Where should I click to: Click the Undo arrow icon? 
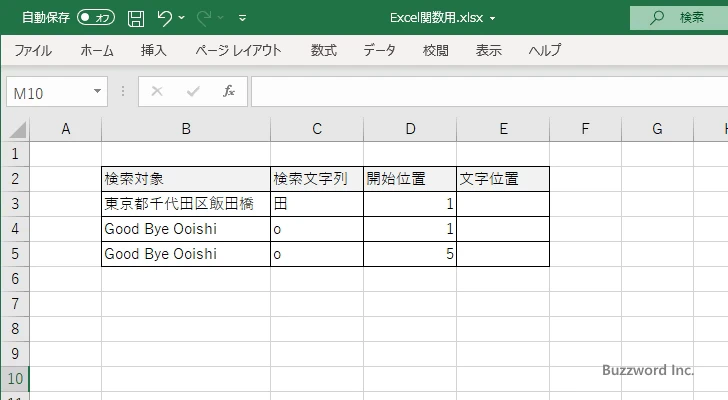coord(164,18)
